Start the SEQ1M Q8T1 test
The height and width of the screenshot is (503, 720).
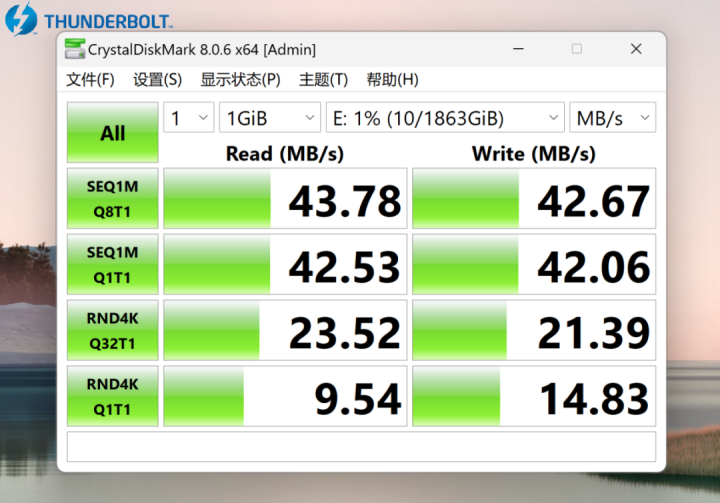[112, 198]
